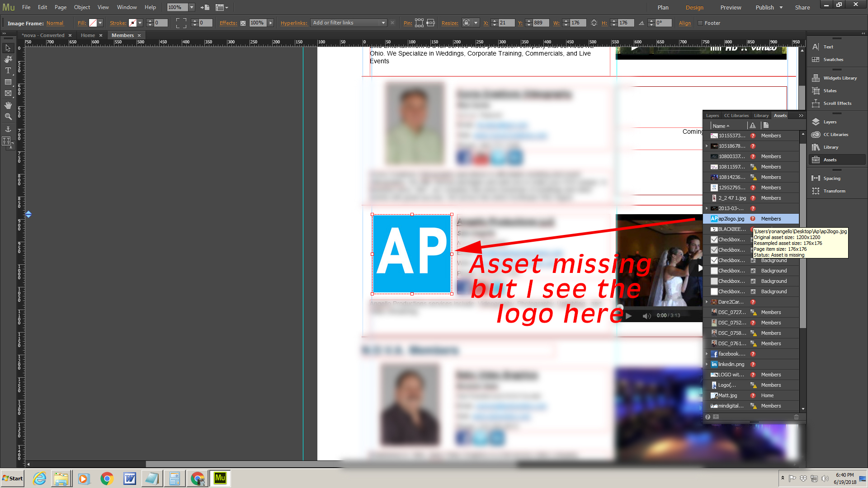Select the Rectangle tool
Viewport: 868px width, 488px height.
[8, 82]
